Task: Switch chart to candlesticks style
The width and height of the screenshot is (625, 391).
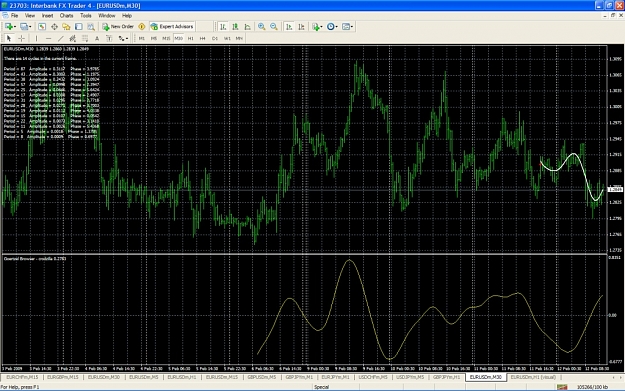Action: click(236, 27)
